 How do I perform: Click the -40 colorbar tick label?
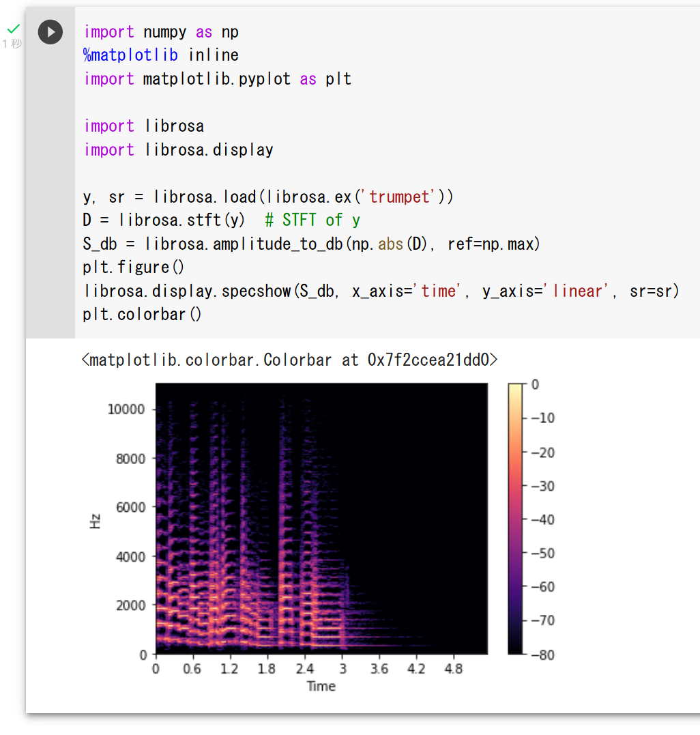pos(542,520)
